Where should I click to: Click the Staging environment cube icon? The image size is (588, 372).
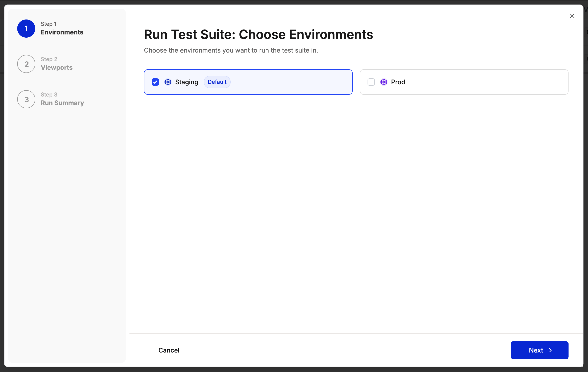point(168,82)
